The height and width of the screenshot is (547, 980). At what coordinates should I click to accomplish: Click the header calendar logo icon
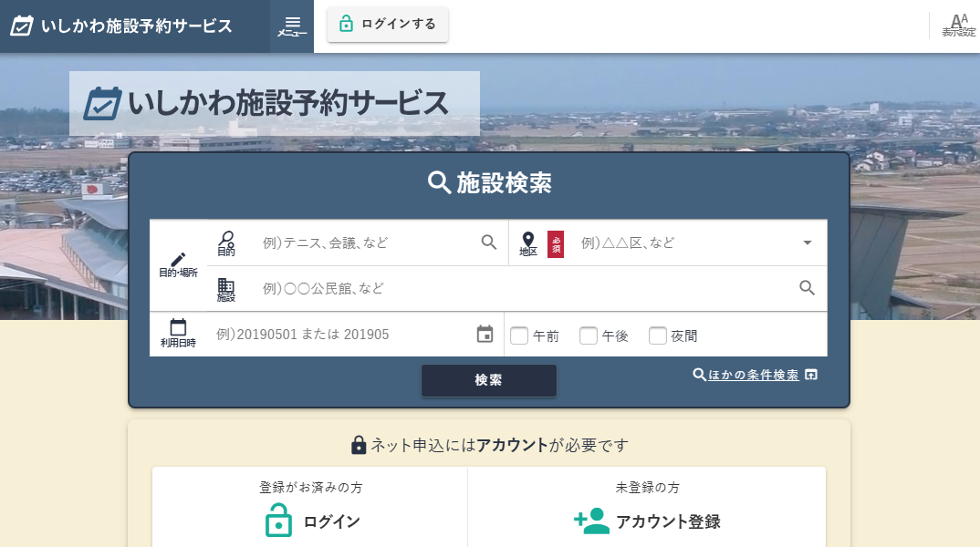[22, 26]
